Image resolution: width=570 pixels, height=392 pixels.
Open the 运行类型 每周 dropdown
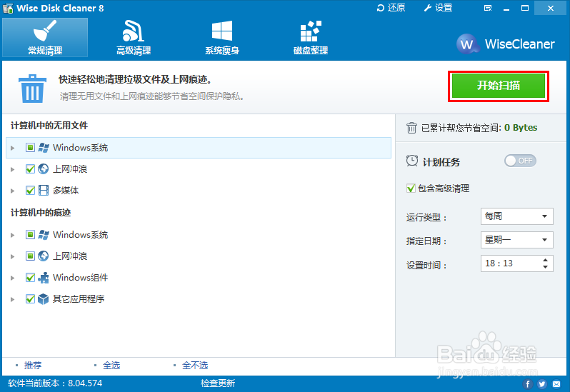point(517,216)
